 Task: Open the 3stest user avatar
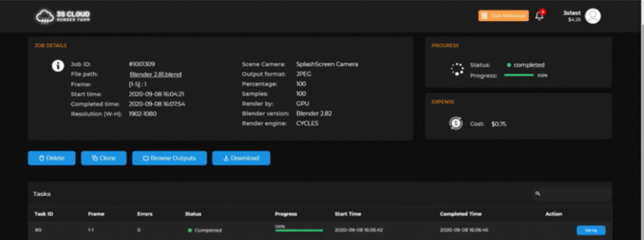click(x=592, y=16)
